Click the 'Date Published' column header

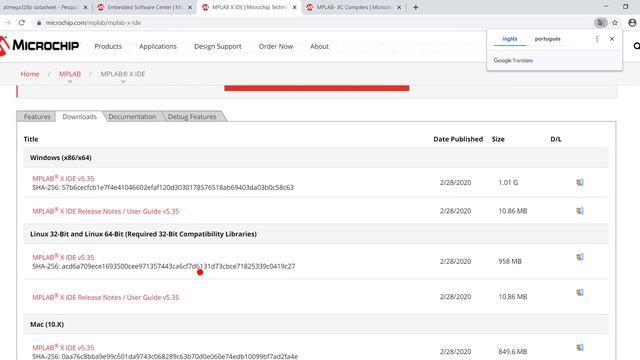pyautogui.click(x=458, y=139)
